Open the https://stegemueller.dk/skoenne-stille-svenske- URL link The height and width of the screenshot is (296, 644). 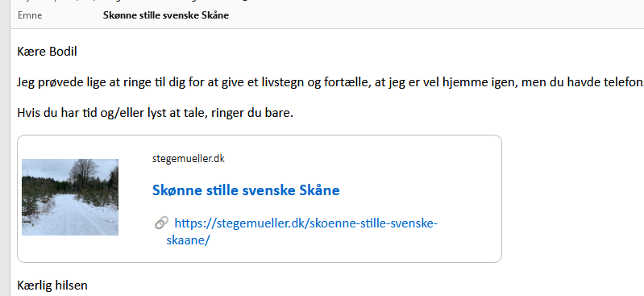click(306, 223)
